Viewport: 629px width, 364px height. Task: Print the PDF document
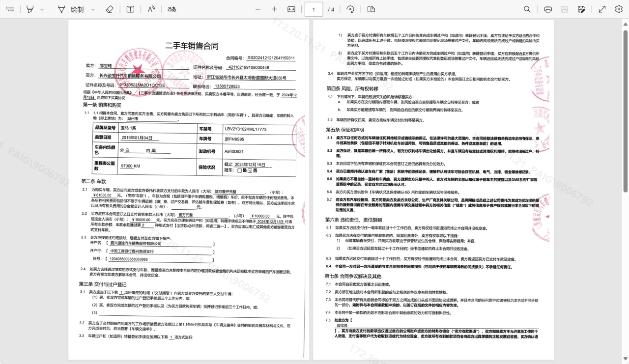548,9
